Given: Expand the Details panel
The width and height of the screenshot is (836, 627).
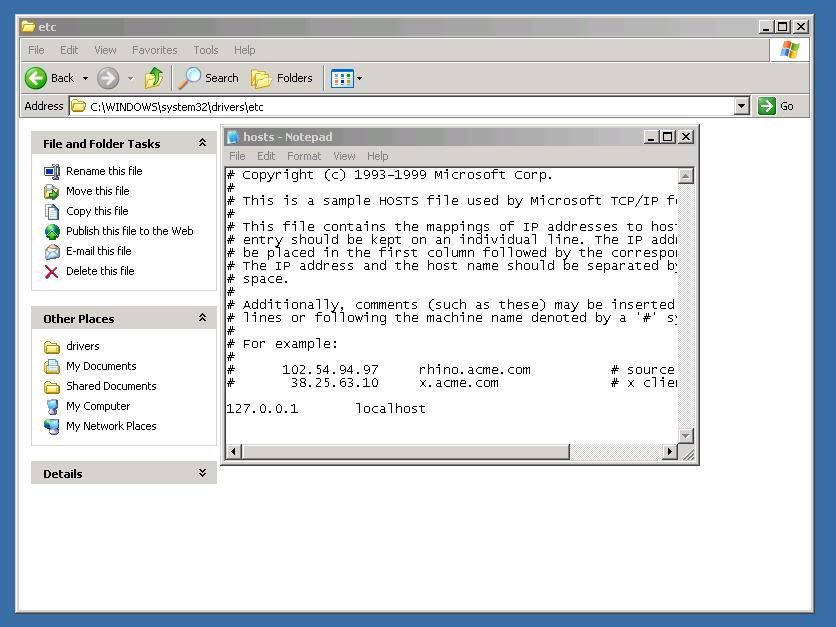Looking at the screenshot, I should [202, 473].
